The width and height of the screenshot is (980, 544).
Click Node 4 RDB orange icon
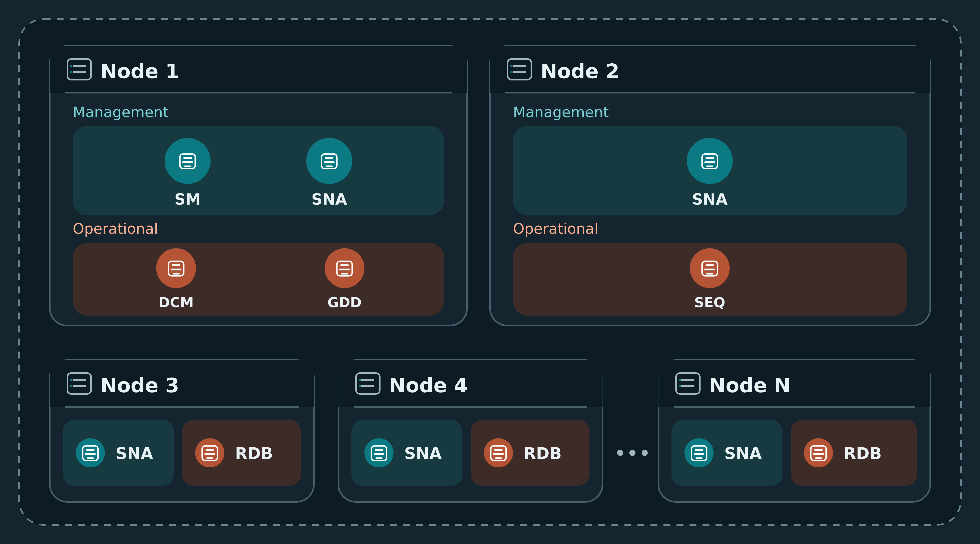point(498,453)
